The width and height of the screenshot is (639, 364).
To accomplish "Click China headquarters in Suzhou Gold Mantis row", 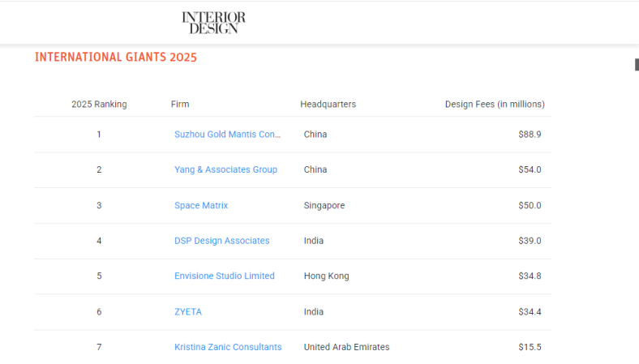I will tap(315, 135).
